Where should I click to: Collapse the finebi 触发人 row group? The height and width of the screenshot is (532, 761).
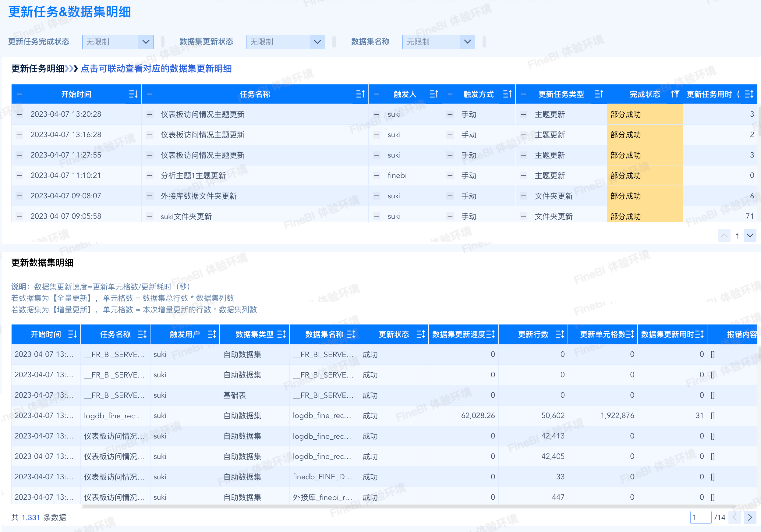pyautogui.click(x=377, y=175)
